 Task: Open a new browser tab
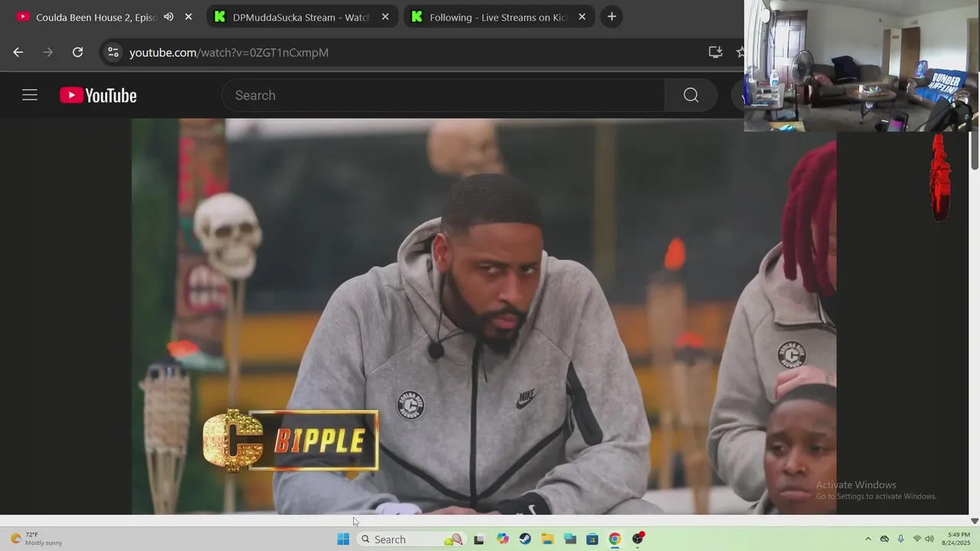click(611, 17)
